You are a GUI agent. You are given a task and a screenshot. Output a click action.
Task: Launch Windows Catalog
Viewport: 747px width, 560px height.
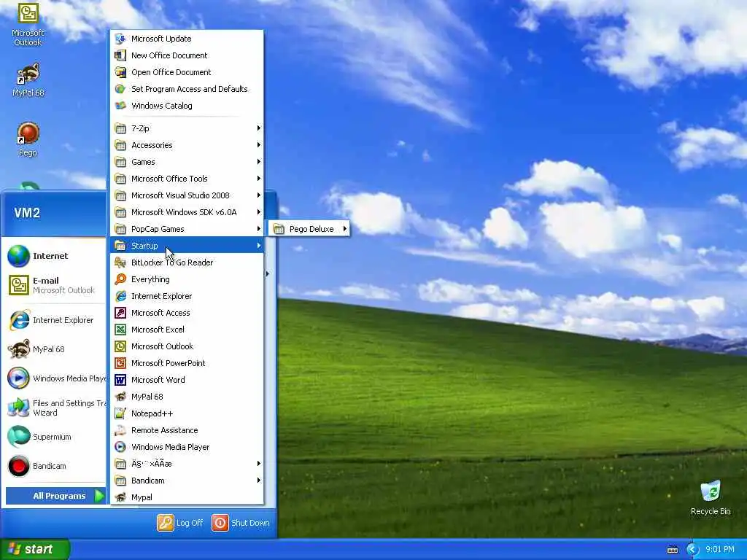[x=187, y=106]
